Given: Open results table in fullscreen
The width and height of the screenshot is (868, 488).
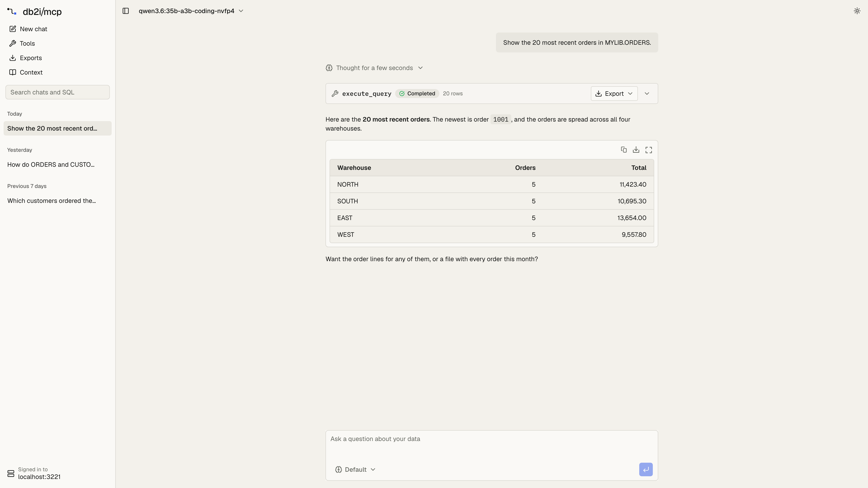Looking at the screenshot, I should [x=649, y=150].
